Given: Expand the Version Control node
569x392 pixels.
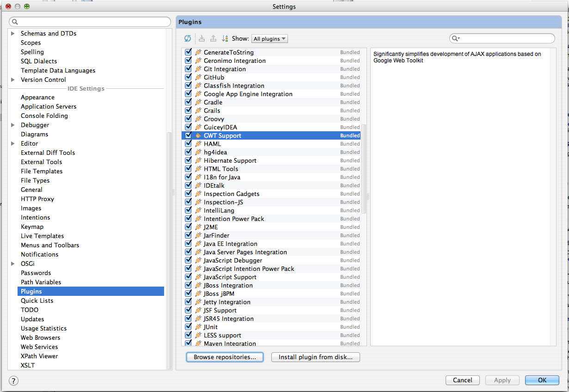Looking at the screenshot, I should pyautogui.click(x=12, y=80).
